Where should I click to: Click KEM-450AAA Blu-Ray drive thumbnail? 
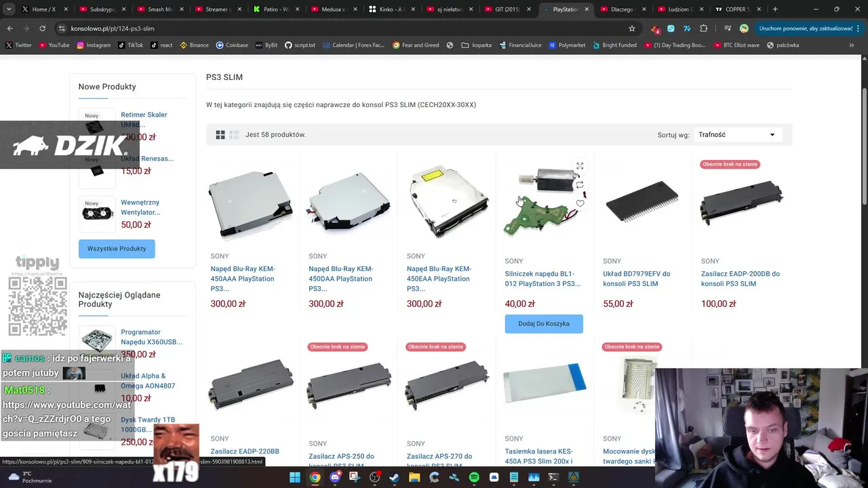point(251,203)
